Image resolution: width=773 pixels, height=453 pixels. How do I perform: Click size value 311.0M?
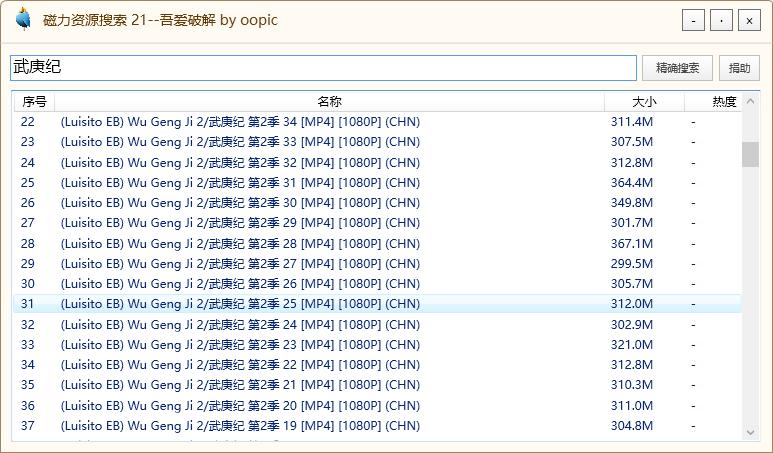(x=632, y=406)
